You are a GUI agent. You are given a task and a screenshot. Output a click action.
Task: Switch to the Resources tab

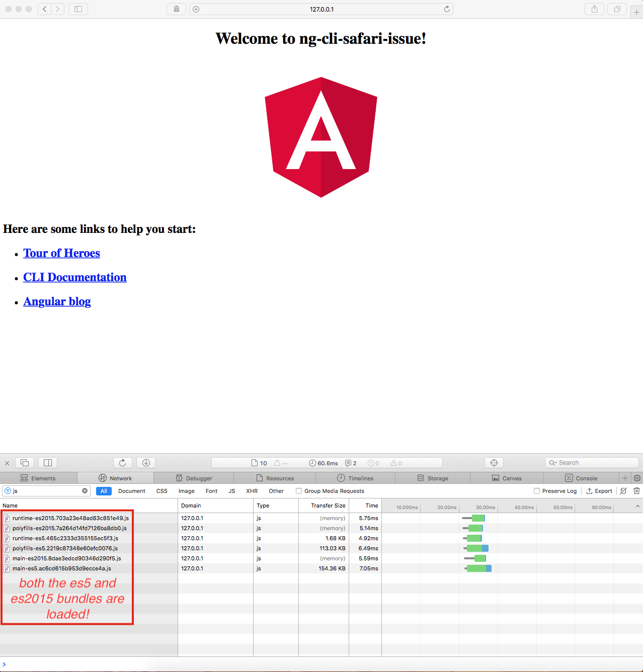coord(275,478)
